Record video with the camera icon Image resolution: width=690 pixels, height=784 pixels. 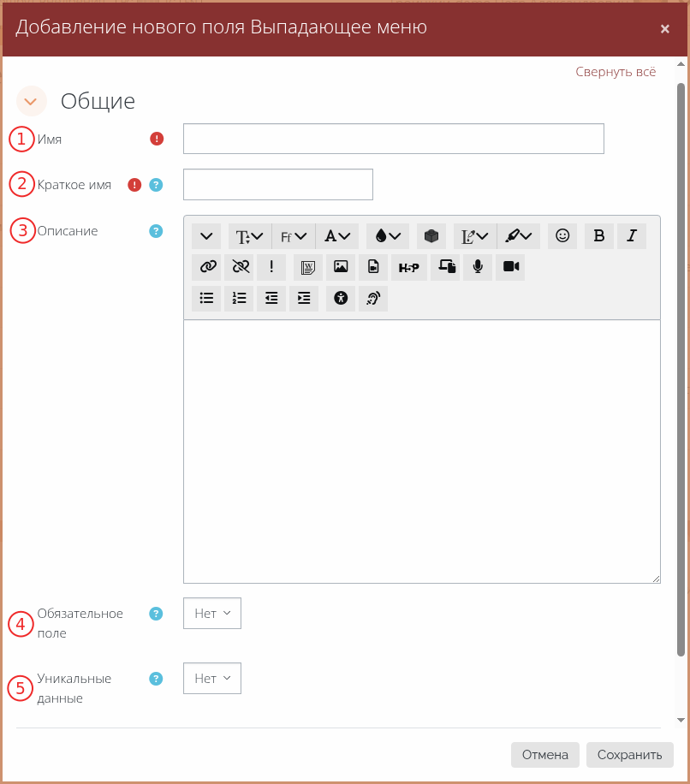point(511,267)
